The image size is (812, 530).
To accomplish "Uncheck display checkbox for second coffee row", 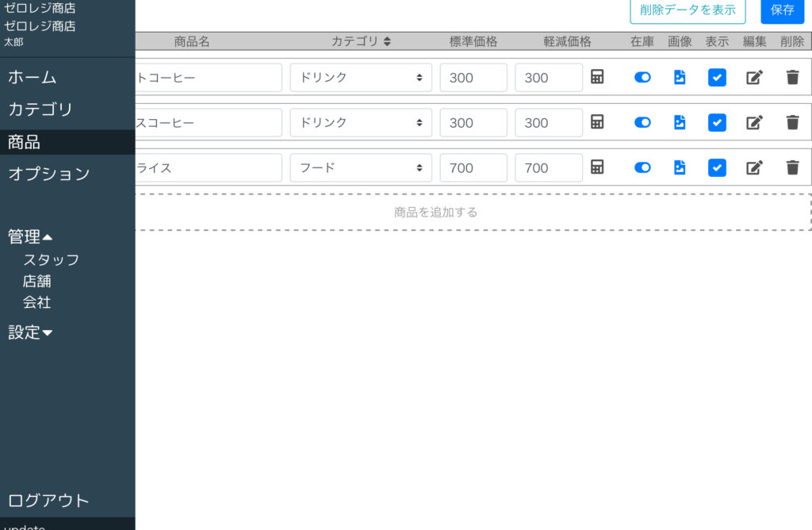I will coord(717,122).
